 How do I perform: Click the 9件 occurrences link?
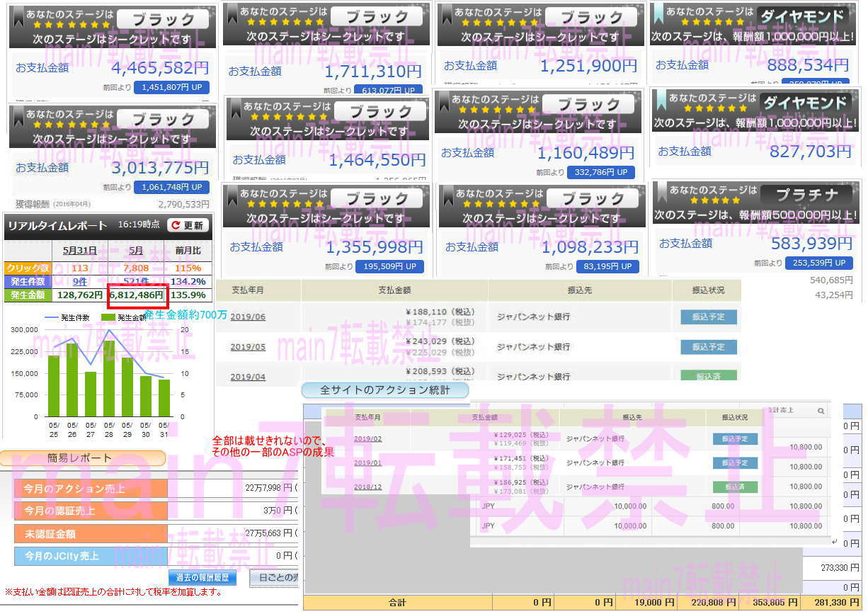tap(79, 281)
